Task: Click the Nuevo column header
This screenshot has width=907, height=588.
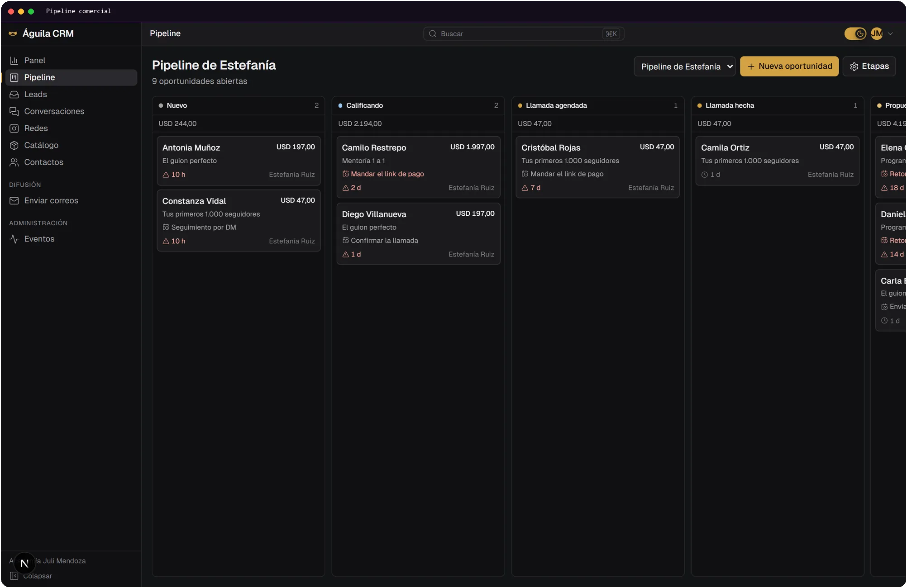Action: (239, 105)
